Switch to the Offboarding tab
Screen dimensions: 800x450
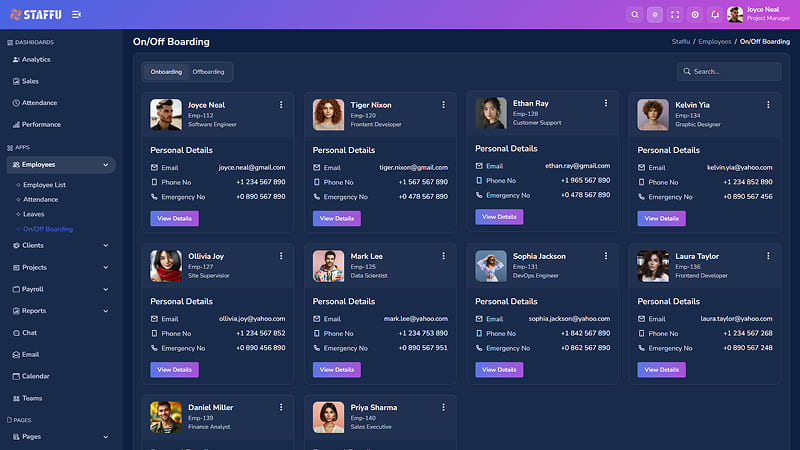tap(208, 72)
